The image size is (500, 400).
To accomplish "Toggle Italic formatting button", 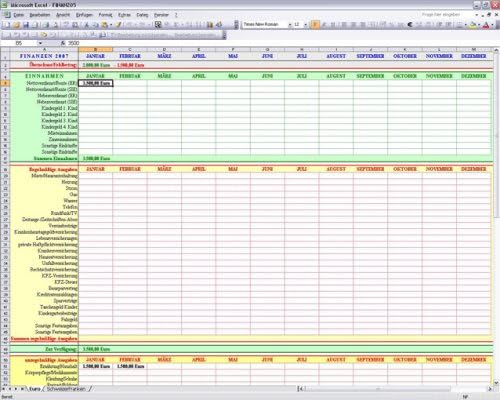I will 324,25.
